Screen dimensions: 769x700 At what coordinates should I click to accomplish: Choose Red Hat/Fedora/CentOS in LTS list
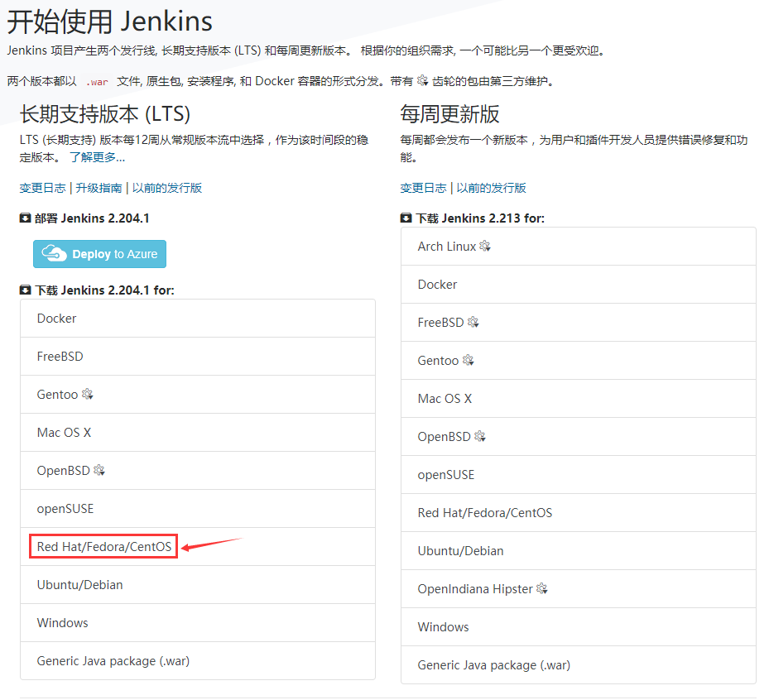(198, 547)
